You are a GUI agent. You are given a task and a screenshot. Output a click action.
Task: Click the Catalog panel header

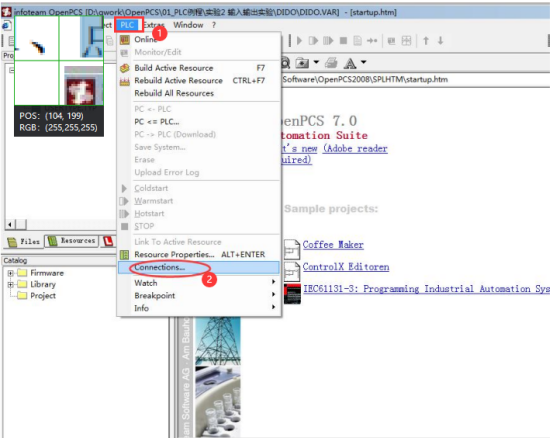click(59, 261)
